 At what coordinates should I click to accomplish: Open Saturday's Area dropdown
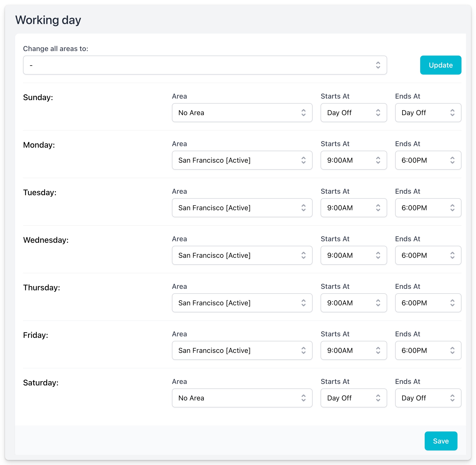pyautogui.click(x=242, y=398)
